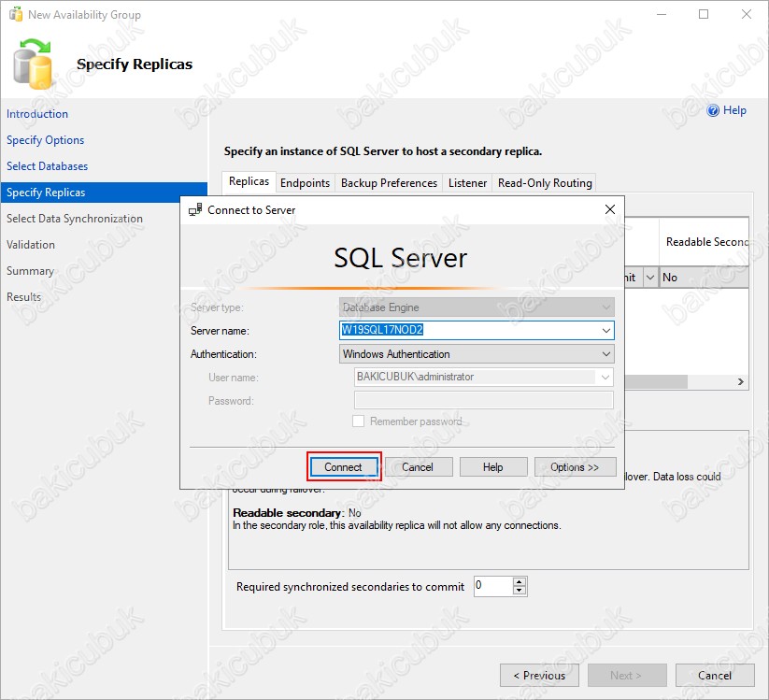Select the Results step
This screenshot has width=769, height=700.
pos(23,297)
